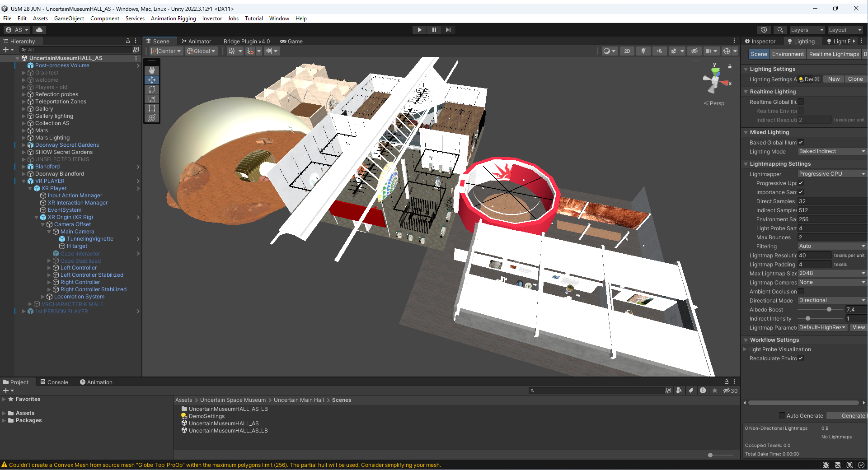Toggle scene audio mute button
The width and height of the screenshot is (868, 470).
pyautogui.click(x=660, y=51)
